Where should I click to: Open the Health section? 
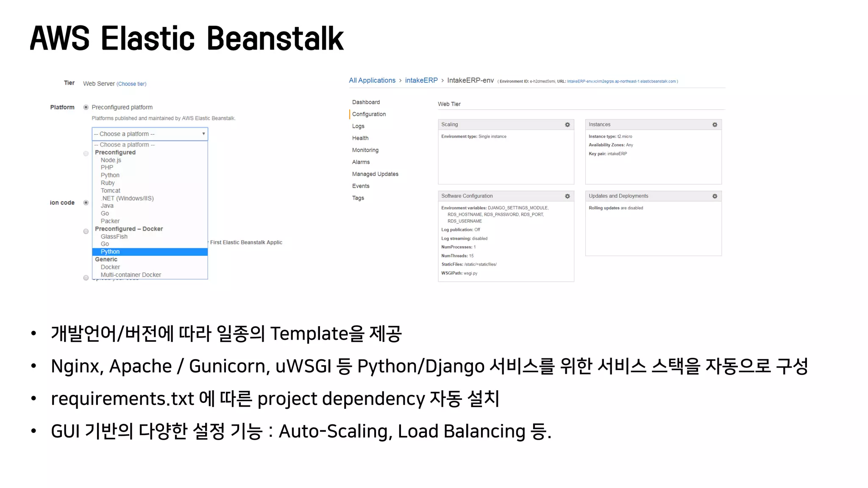[360, 138]
